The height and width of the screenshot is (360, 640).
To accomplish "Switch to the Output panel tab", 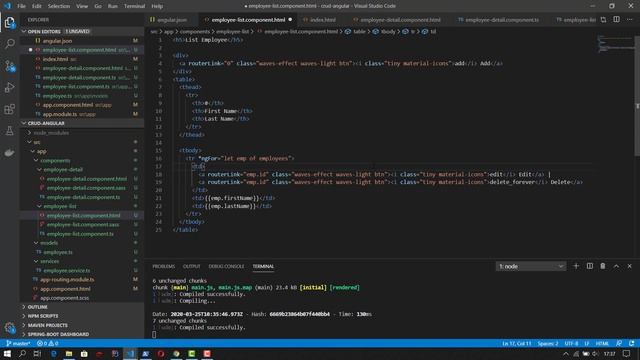I will pyautogui.click(x=191, y=266).
